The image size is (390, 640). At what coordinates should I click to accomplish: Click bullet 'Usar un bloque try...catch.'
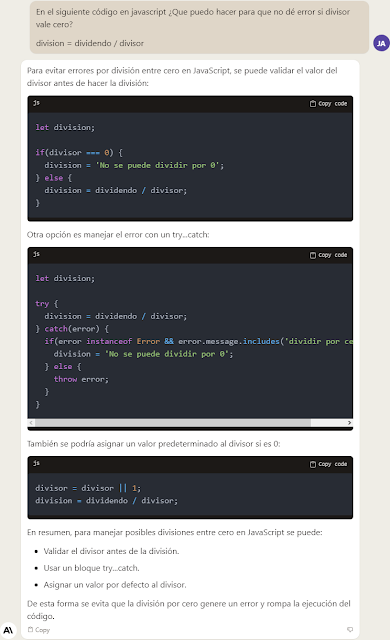tap(91, 568)
